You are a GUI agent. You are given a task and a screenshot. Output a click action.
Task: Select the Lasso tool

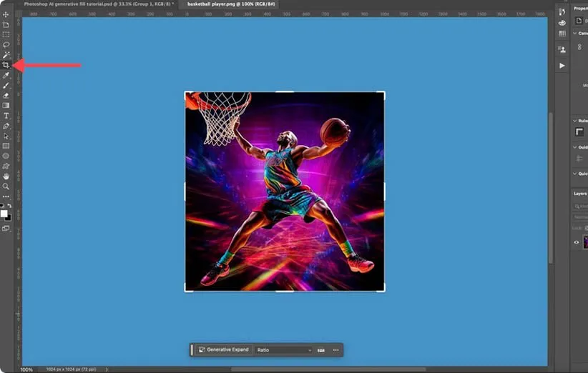click(6, 44)
